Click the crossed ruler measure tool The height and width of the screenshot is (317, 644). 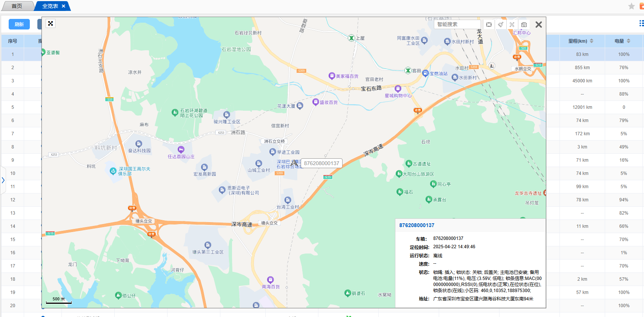tap(512, 25)
